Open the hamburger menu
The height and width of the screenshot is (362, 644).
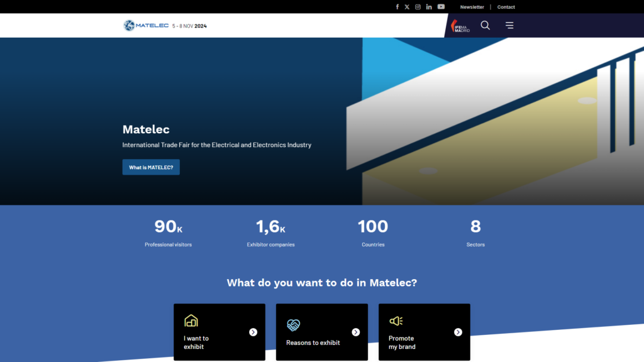[509, 25]
